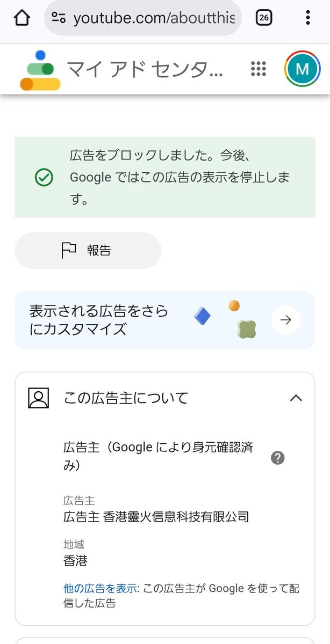This screenshot has height=644, width=330.
Task: Open the Chrome three-dot overflow menu
Action: pyautogui.click(x=308, y=18)
